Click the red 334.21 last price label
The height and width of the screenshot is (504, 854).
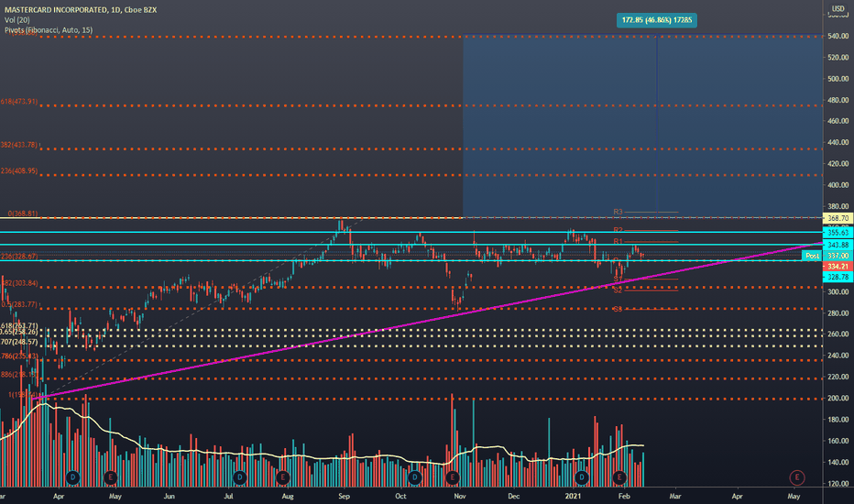838,267
